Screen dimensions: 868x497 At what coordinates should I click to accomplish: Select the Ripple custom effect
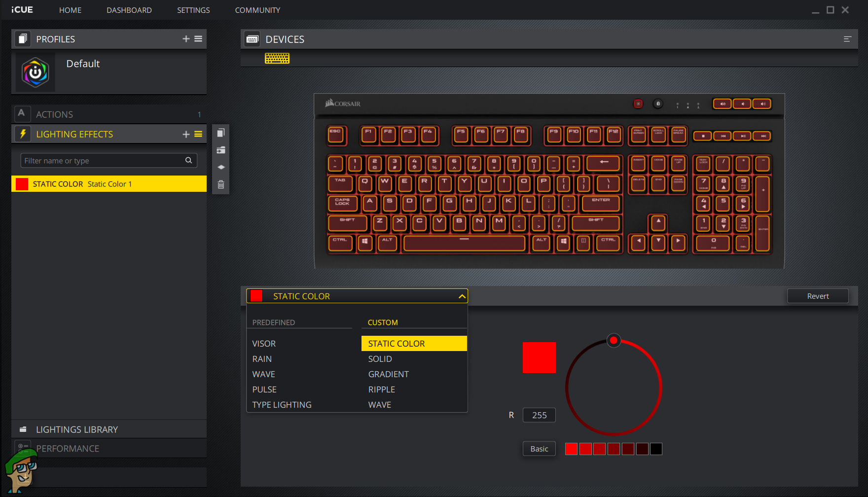click(x=382, y=390)
